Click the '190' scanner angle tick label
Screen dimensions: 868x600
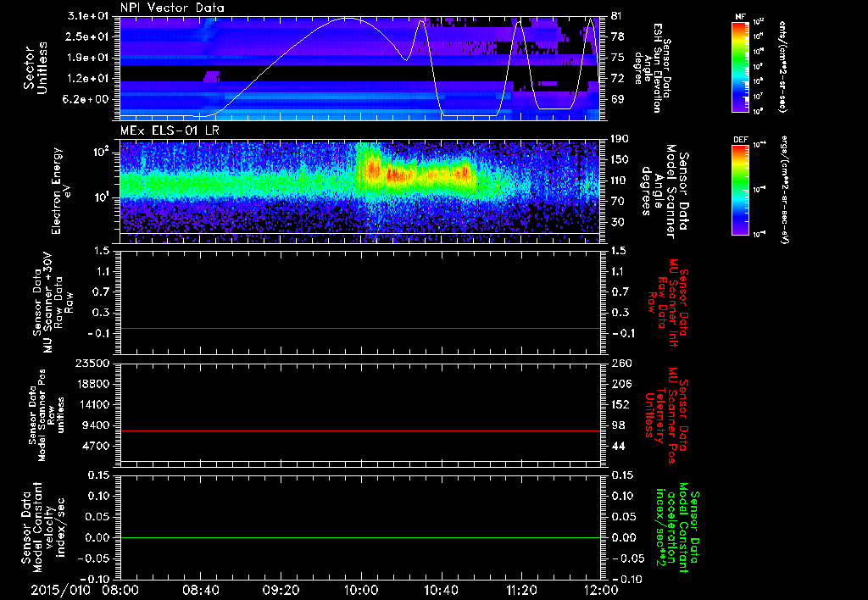620,139
